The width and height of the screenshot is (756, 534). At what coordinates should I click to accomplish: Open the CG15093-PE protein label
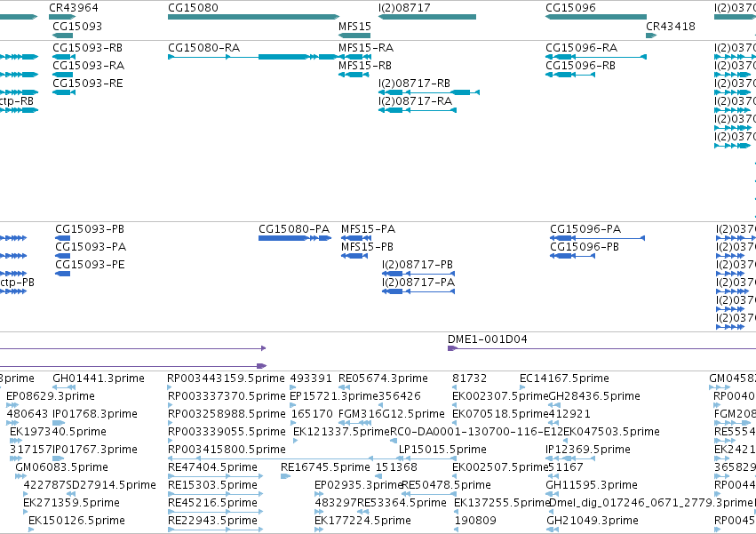[90, 265]
